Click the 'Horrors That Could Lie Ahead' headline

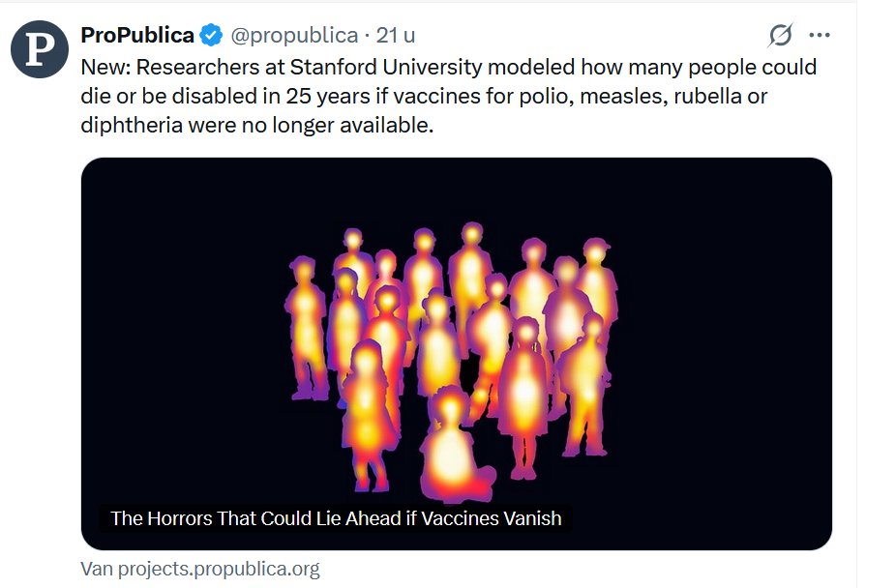pos(335,518)
